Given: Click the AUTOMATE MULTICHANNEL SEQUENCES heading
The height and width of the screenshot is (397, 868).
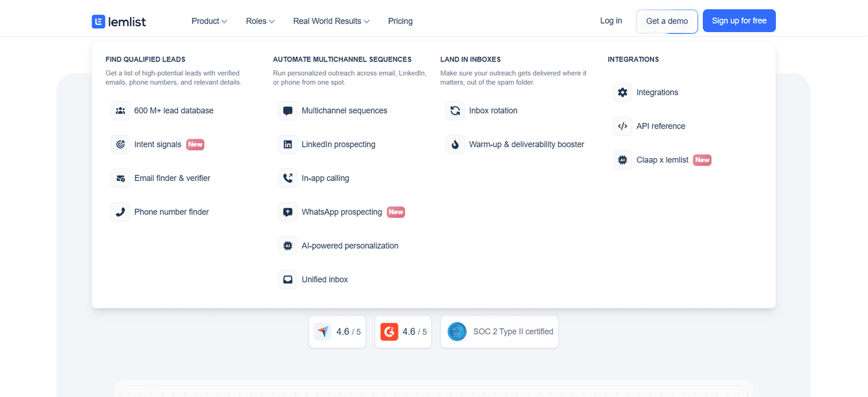Looking at the screenshot, I should 342,59.
